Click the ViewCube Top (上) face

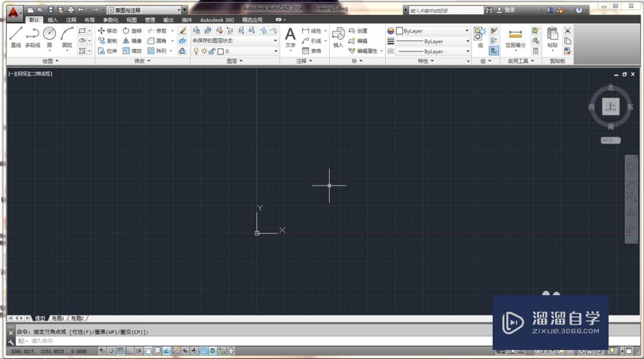(611, 106)
